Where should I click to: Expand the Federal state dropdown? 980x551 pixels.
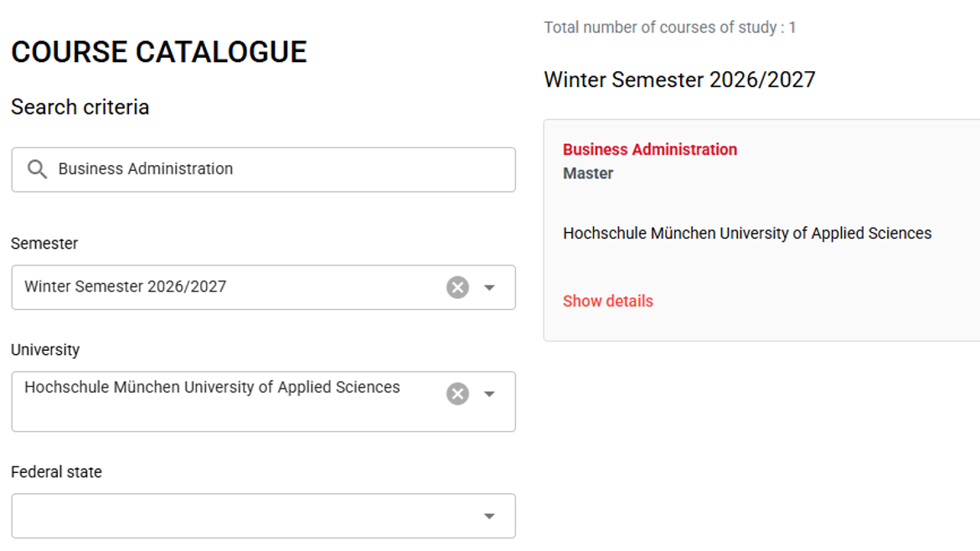click(x=488, y=516)
